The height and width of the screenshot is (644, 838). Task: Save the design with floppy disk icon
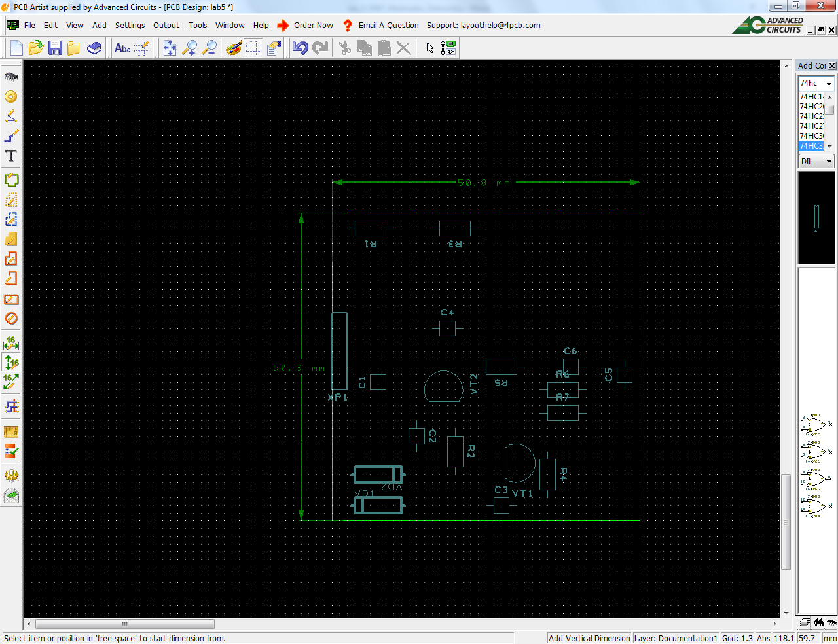coord(55,48)
